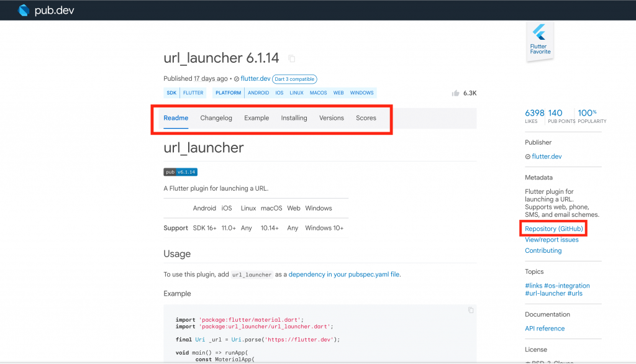Image resolution: width=636 pixels, height=364 pixels.
Task: Click the '11.0+' iOS support cell
Action: tap(229, 228)
